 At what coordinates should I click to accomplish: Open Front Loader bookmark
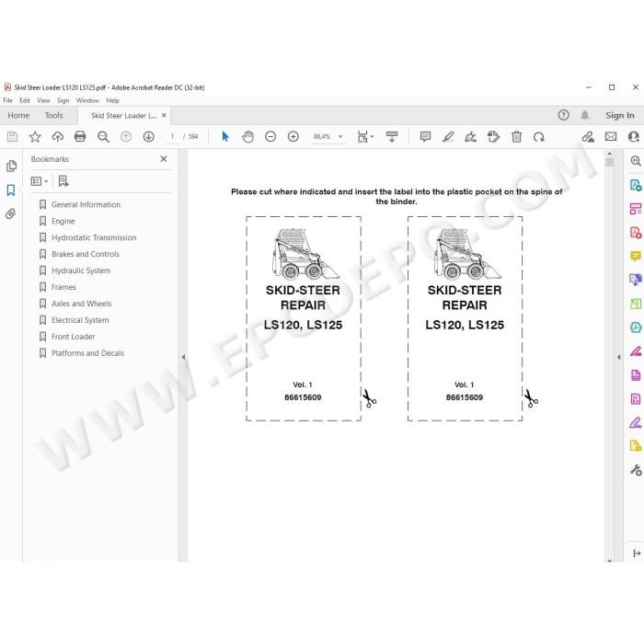[73, 337]
